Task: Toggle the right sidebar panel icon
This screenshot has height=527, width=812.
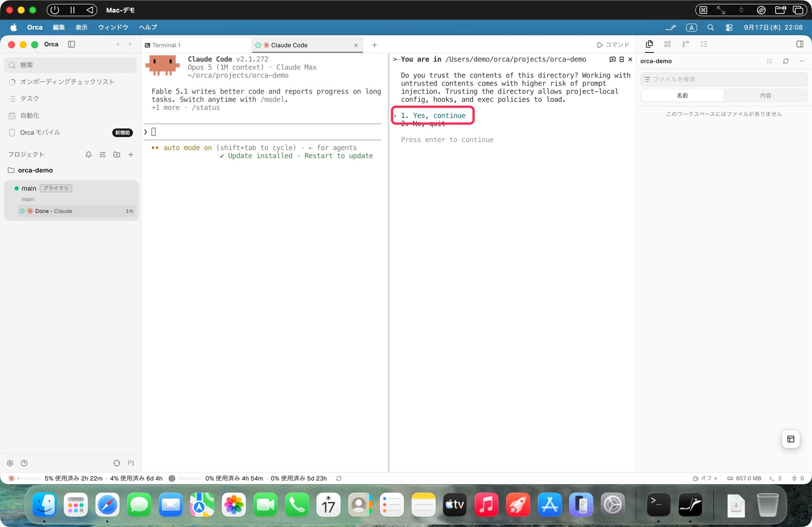Action: point(800,44)
